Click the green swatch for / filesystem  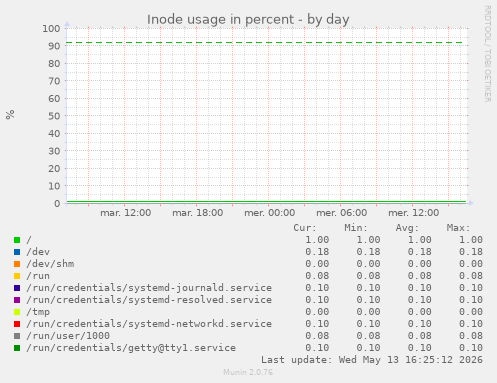pyautogui.click(x=17, y=240)
